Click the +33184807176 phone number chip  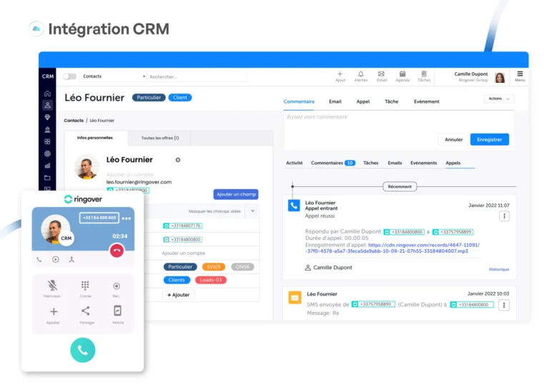click(x=183, y=226)
